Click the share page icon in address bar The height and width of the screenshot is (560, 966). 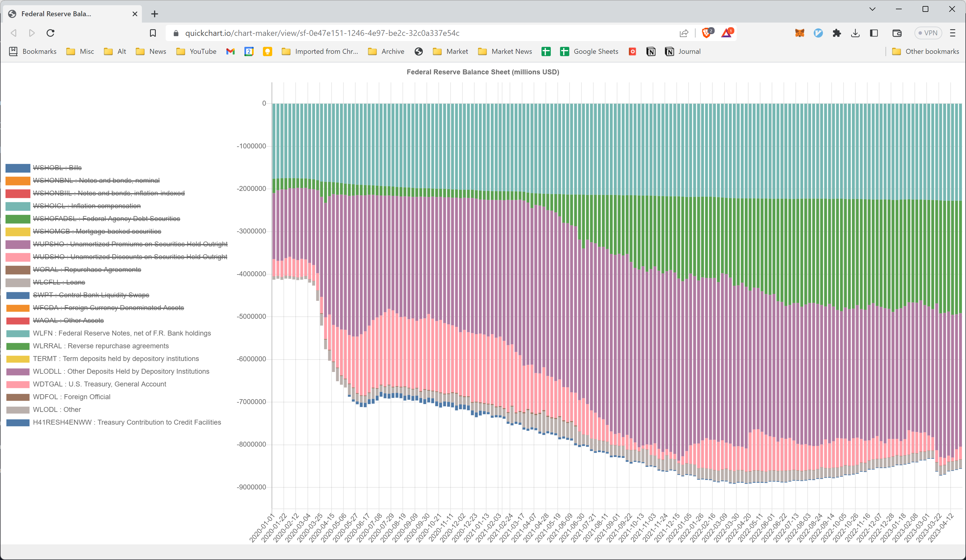click(684, 33)
